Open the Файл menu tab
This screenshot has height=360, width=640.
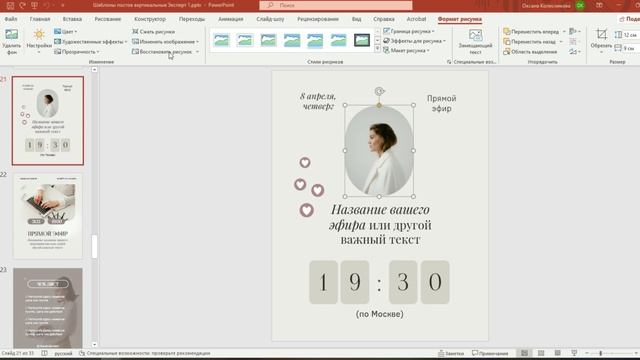(11, 19)
